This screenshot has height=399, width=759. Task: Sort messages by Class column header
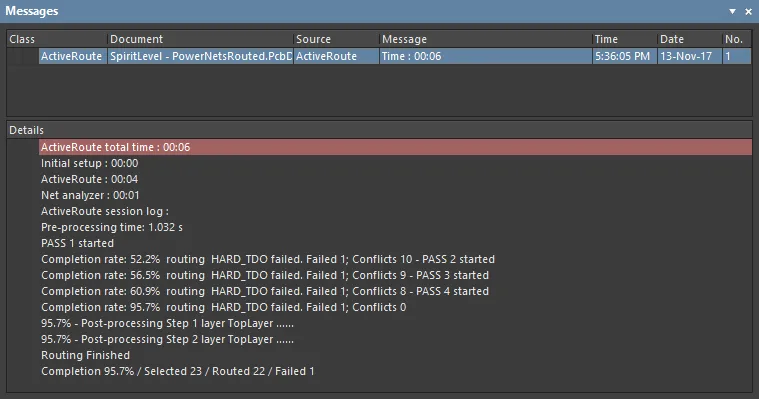click(57, 39)
